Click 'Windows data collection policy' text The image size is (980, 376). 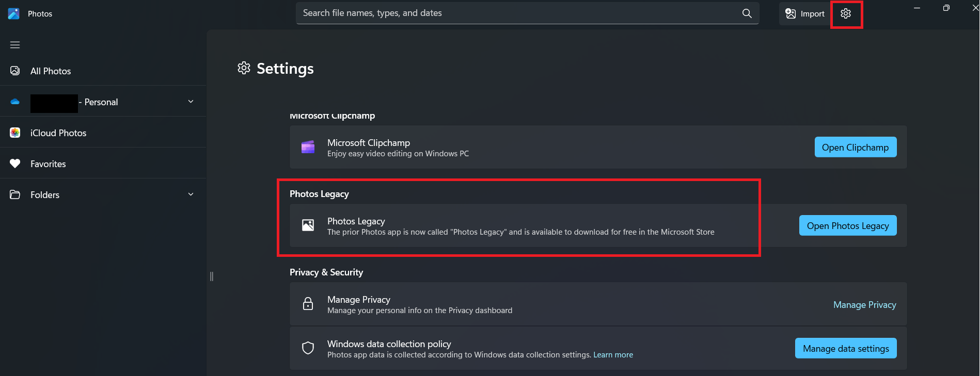click(x=389, y=344)
